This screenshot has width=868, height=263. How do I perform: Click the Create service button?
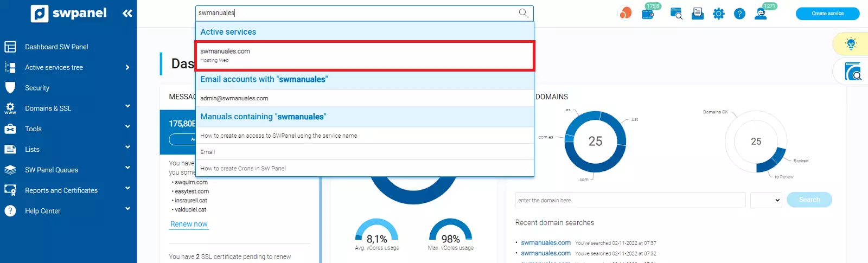pos(827,14)
